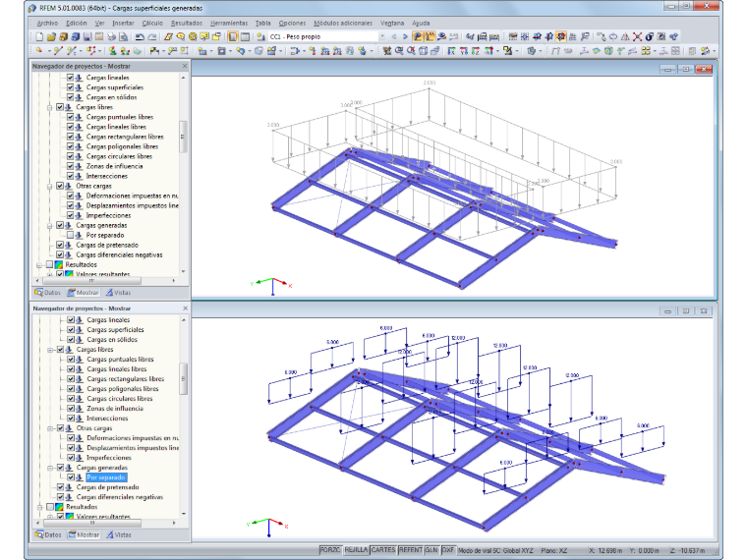The image size is (747, 560).
Task: Click the red X delete icon in top toolbar
Action: pyautogui.click(x=637, y=36)
